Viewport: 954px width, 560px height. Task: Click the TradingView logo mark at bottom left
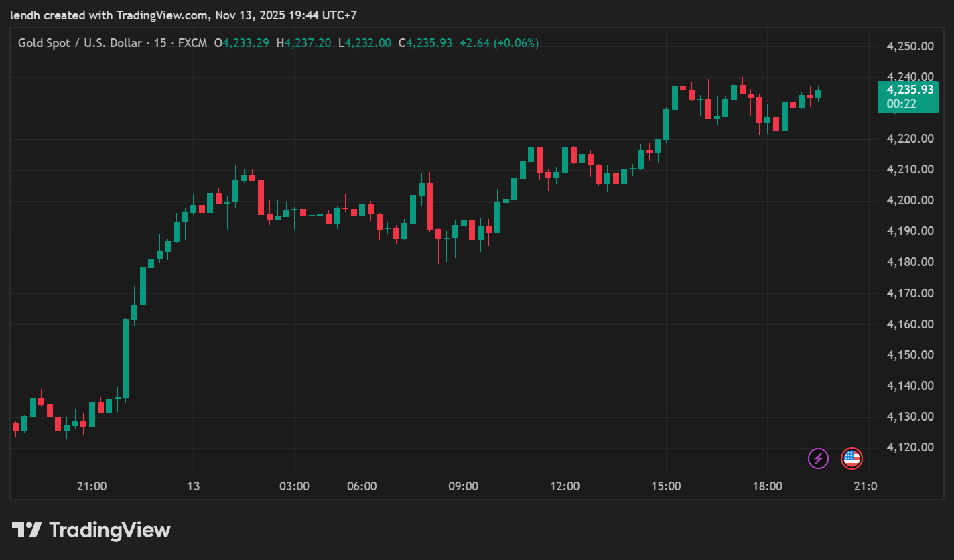click(27, 530)
